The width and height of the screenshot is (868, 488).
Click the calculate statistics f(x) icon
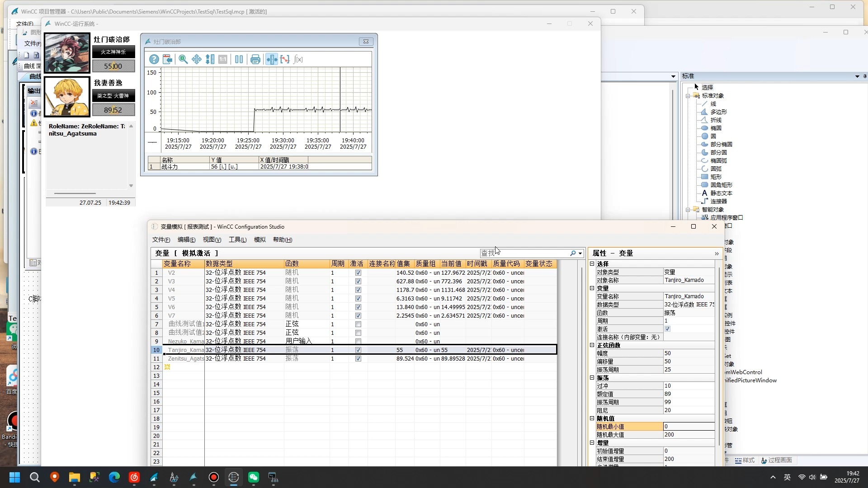point(298,59)
